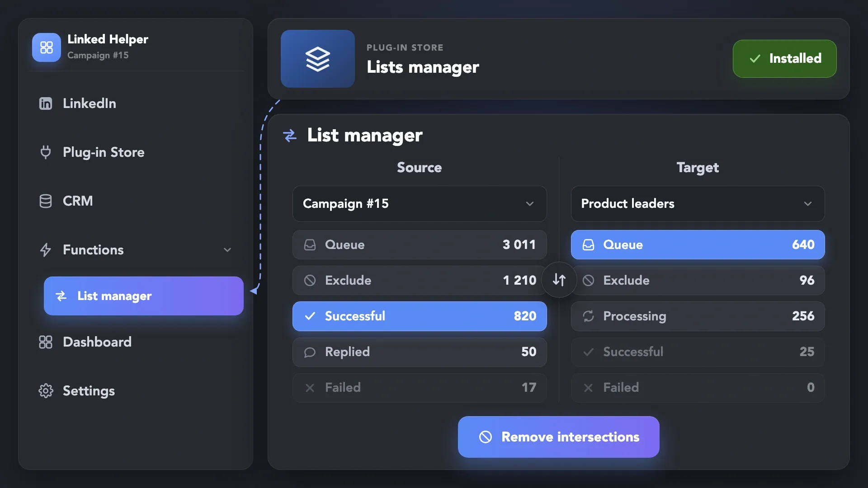
Task: Select target Failed list with 0
Action: point(698,388)
